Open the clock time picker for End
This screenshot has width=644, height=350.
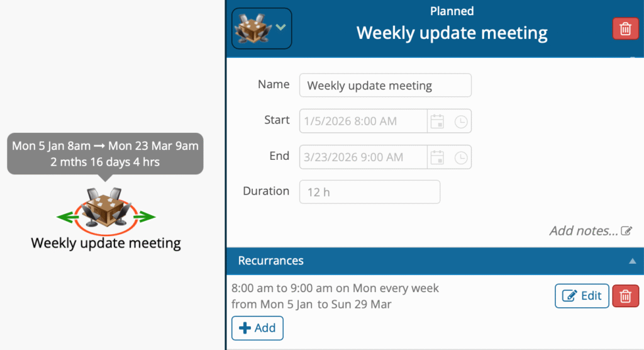(461, 157)
